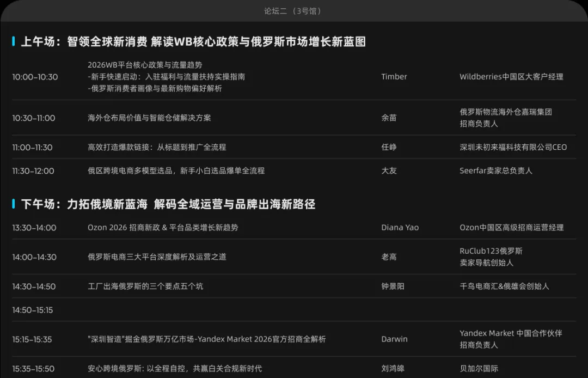This screenshot has height=378, width=588.
Task: Click the 15:35-15:50 time slot
Action: click(x=33, y=369)
